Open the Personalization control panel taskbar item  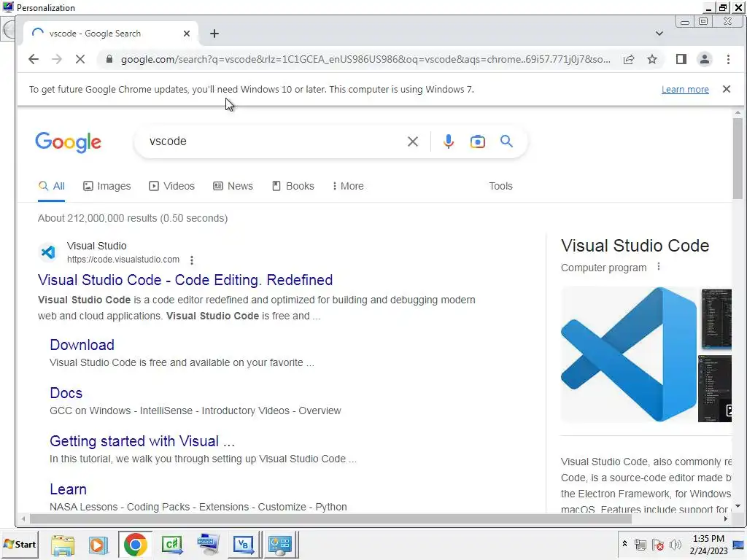click(281, 545)
